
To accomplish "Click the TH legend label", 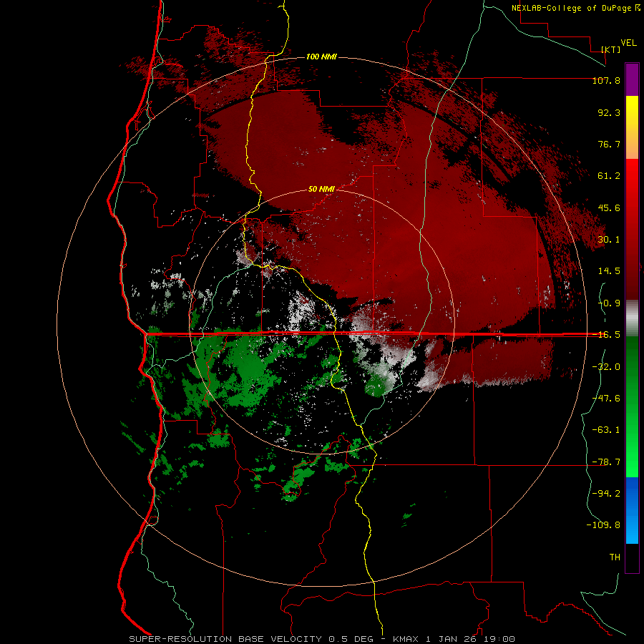I will pyautogui.click(x=615, y=557).
